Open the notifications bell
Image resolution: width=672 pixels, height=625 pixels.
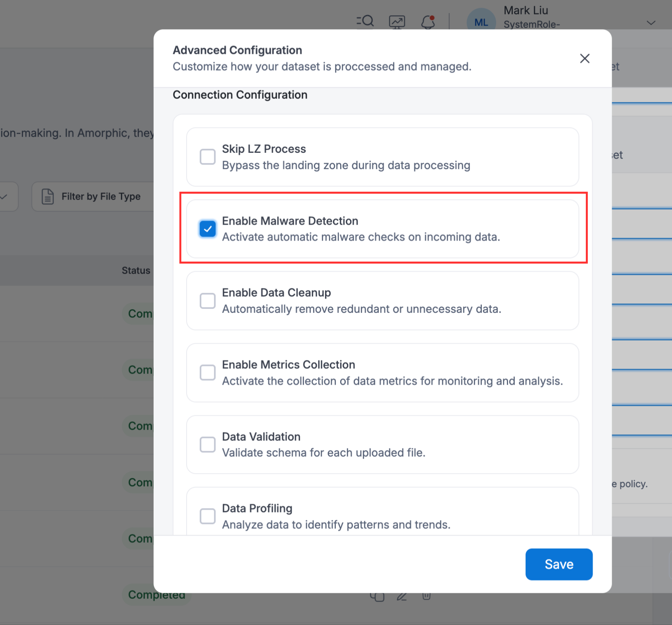(x=428, y=22)
